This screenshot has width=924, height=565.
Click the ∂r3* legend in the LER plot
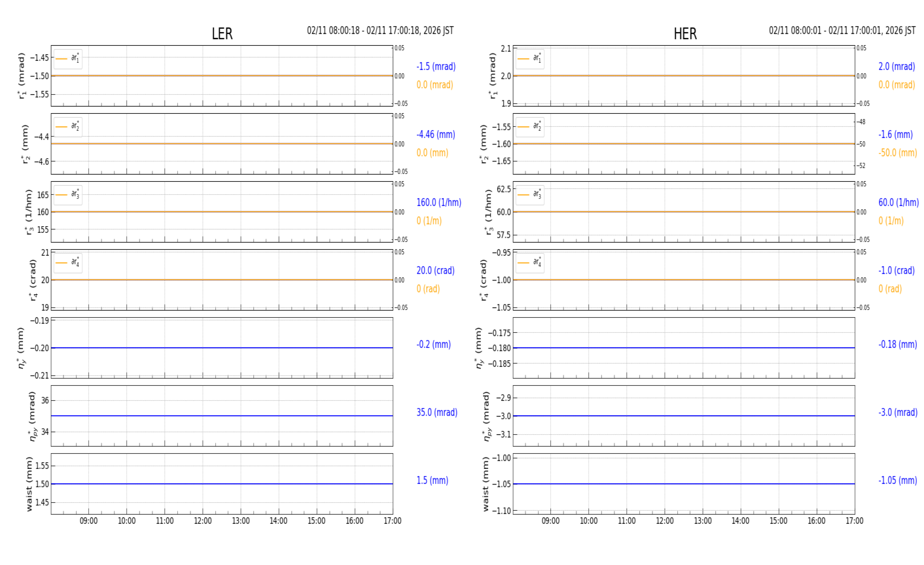68,195
